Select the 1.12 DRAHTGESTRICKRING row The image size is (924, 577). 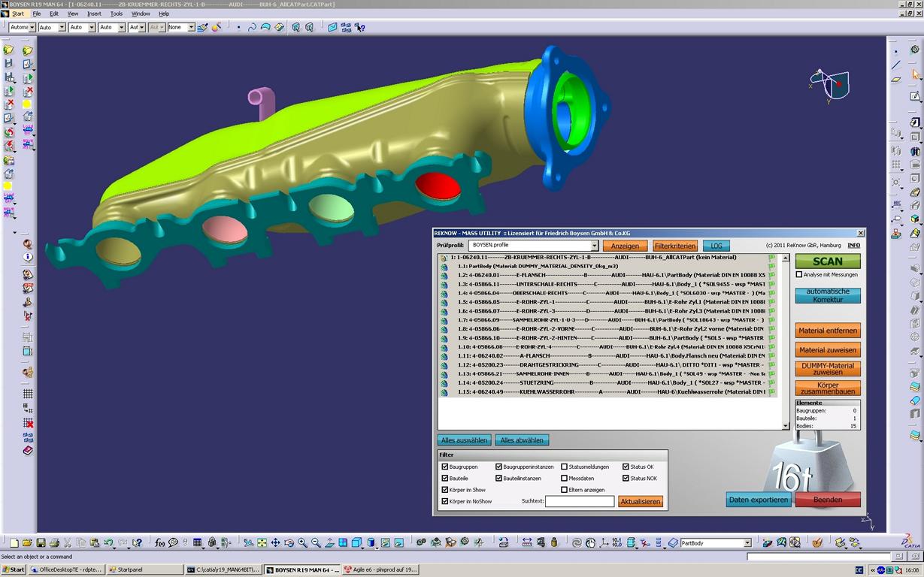point(607,364)
